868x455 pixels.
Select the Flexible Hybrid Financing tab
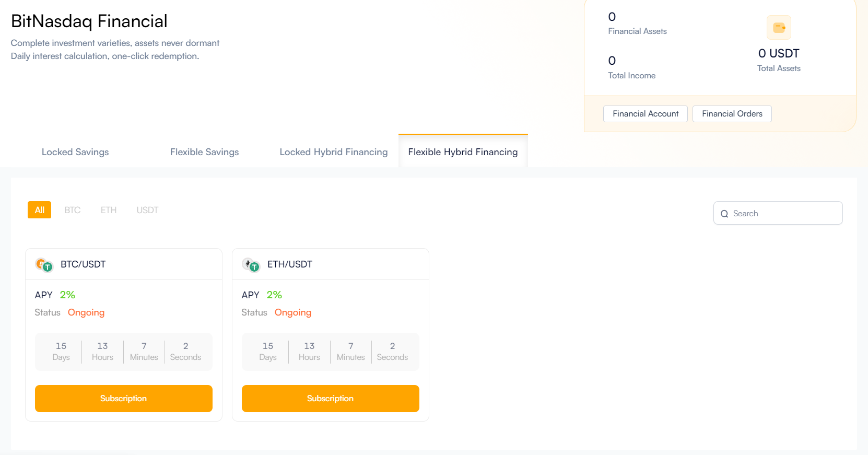click(463, 152)
